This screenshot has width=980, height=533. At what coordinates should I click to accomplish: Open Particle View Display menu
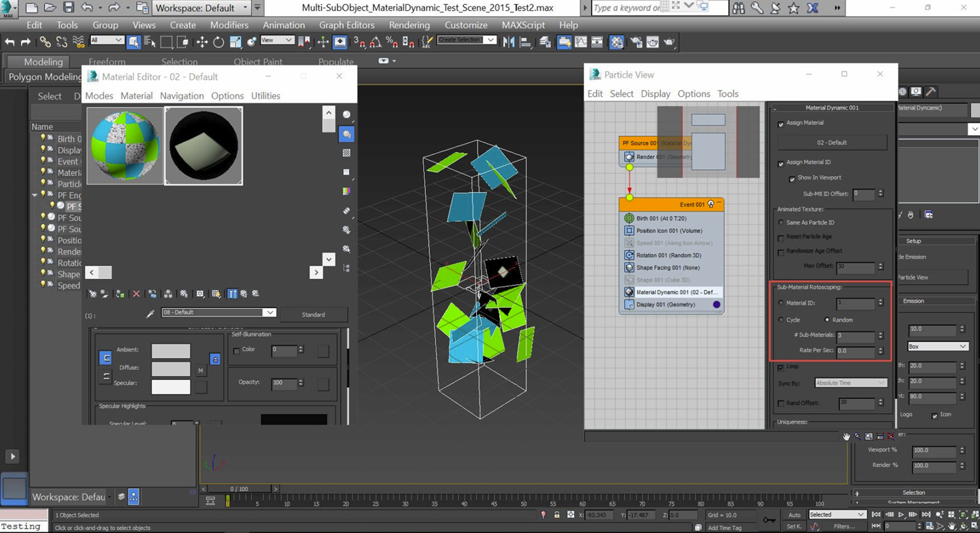point(655,94)
